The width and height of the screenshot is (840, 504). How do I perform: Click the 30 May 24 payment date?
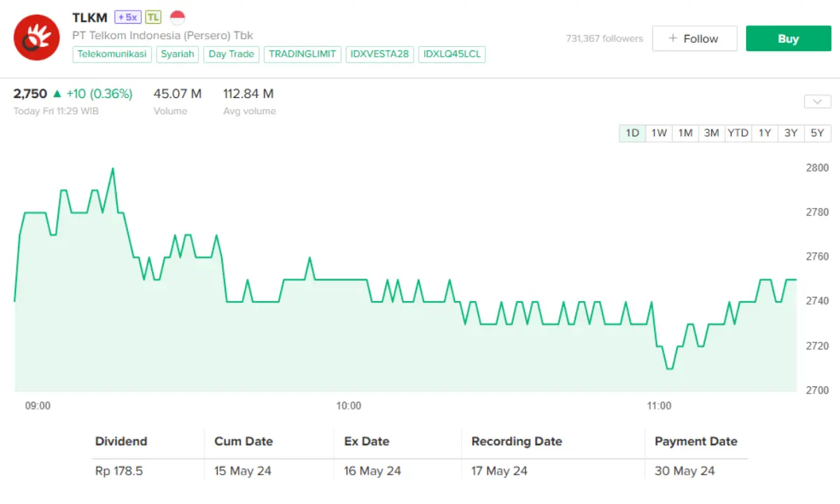click(685, 471)
